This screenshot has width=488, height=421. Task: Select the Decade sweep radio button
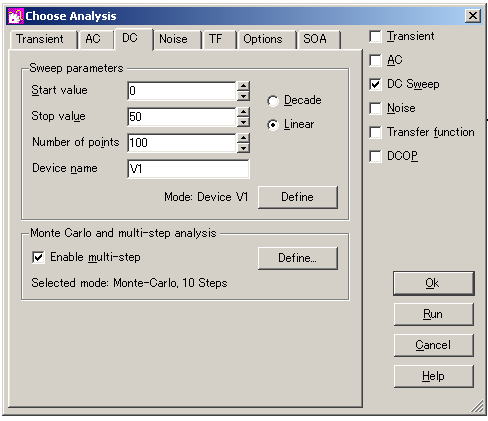(273, 101)
